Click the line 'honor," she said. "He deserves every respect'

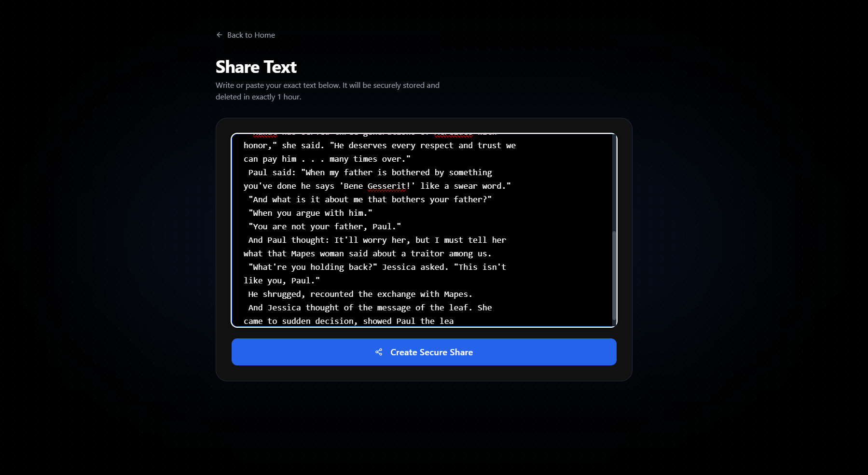coord(380,146)
